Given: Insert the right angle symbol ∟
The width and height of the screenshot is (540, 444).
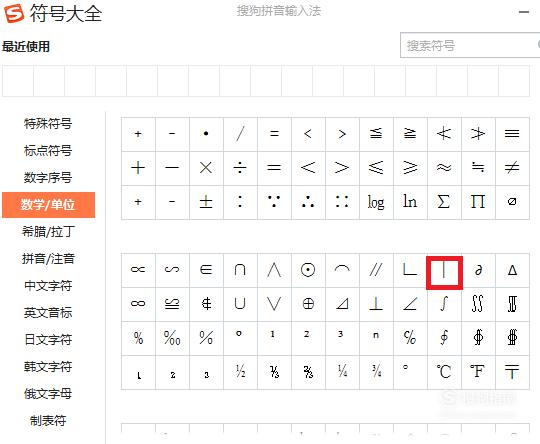Looking at the screenshot, I should (x=410, y=270).
